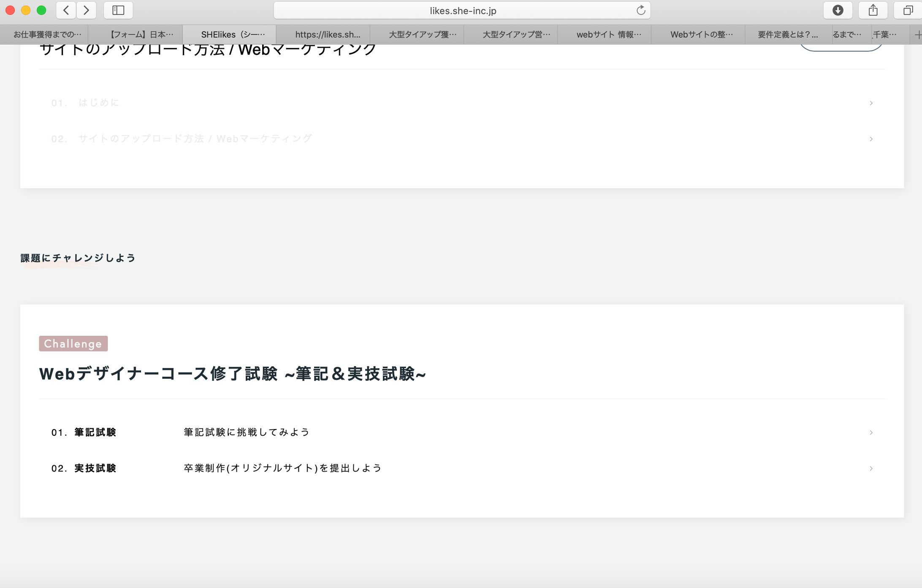The width and height of the screenshot is (922, 588).
Task: Toggle the Safari sidebar icon
Action: point(118,10)
